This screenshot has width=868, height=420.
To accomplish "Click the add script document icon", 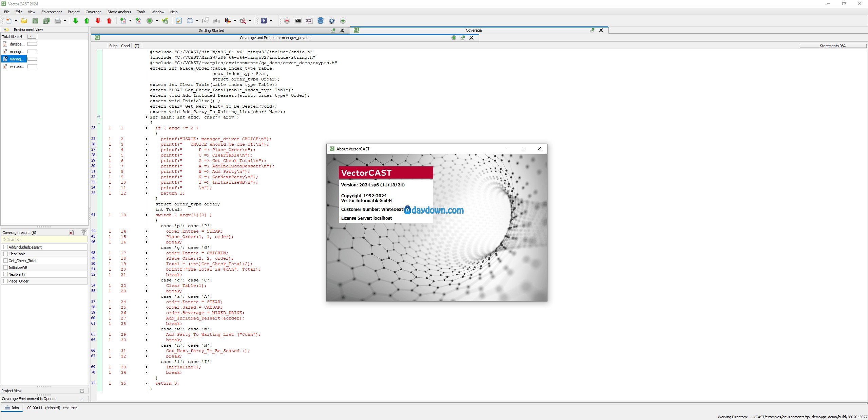I will click(123, 21).
